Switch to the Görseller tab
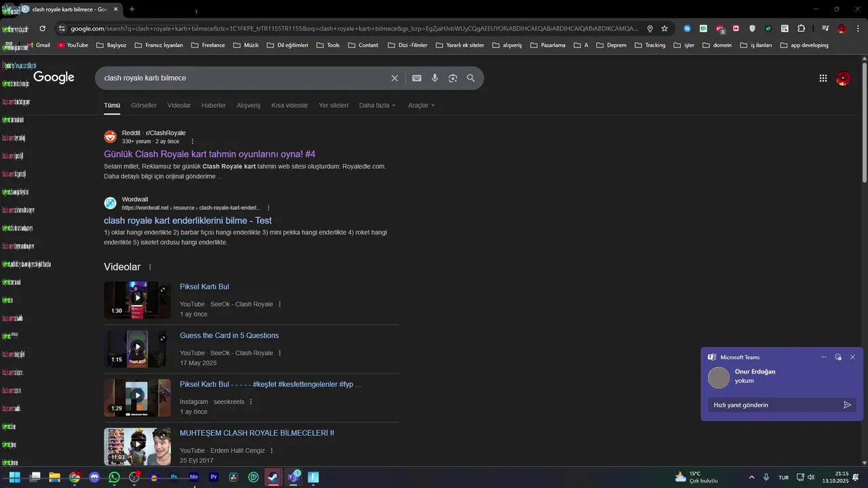The image size is (868, 488). point(144,106)
